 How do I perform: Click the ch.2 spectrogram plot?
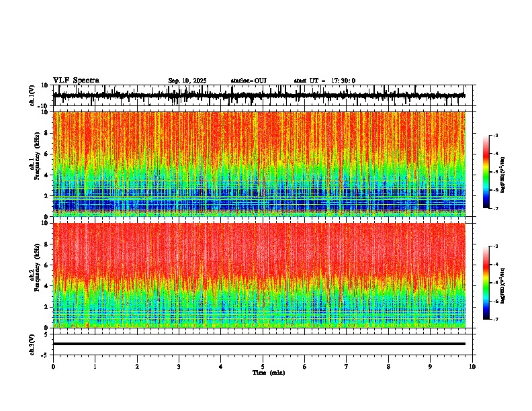[259, 275]
